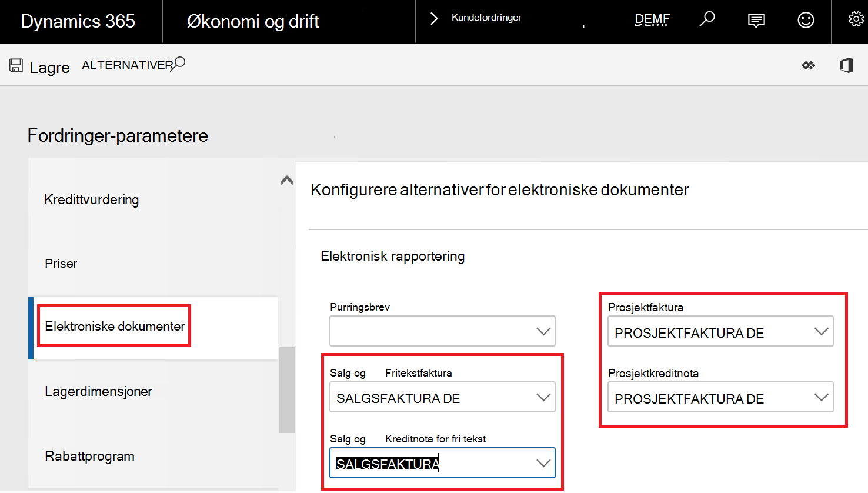Select the Elektroniske dokumenter tab
Viewport: 868px width, 493px height.
click(153, 328)
